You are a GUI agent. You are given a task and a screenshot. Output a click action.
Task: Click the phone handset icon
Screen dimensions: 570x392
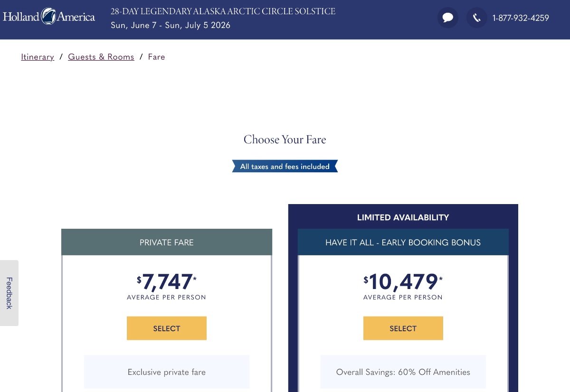(476, 18)
